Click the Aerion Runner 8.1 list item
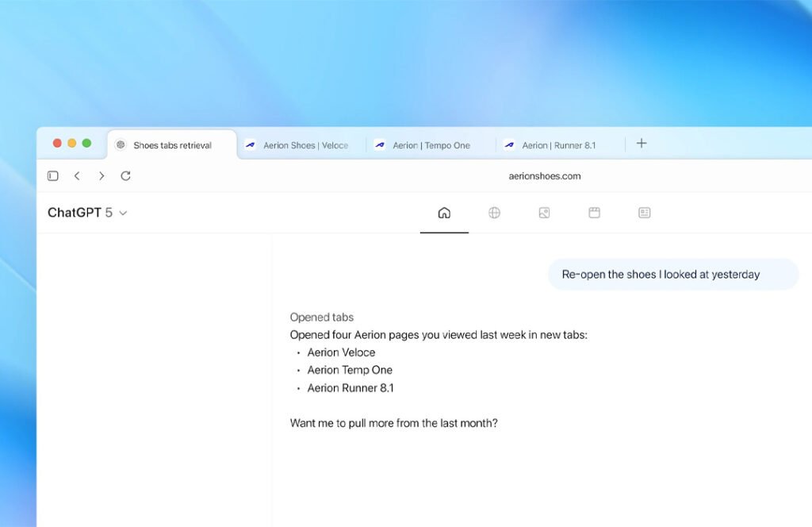812x527 pixels. point(350,388)
